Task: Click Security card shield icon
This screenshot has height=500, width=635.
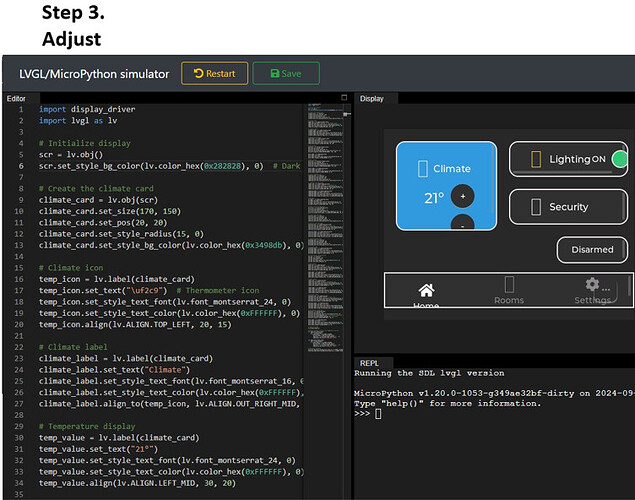Action: coord(536,207)
